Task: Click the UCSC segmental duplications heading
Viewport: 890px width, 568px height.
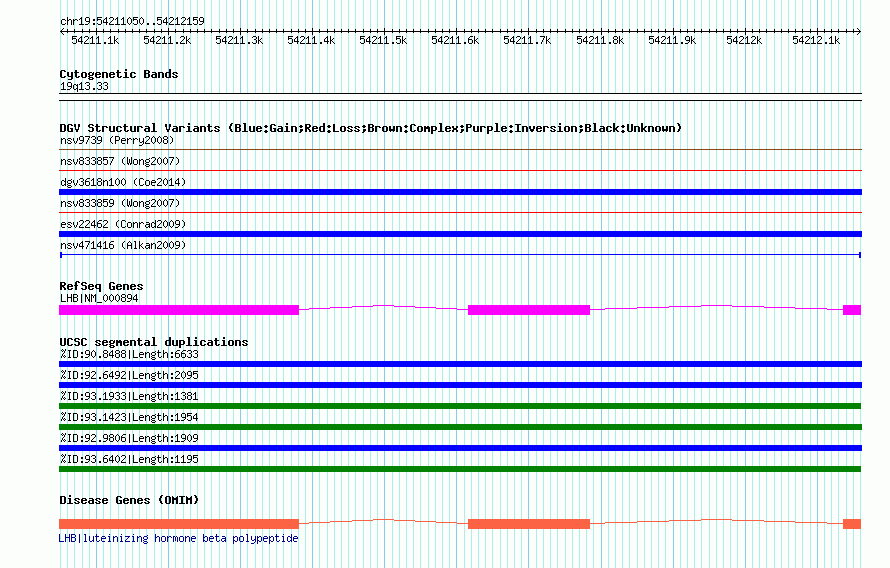Action: [x=154, y=342]
